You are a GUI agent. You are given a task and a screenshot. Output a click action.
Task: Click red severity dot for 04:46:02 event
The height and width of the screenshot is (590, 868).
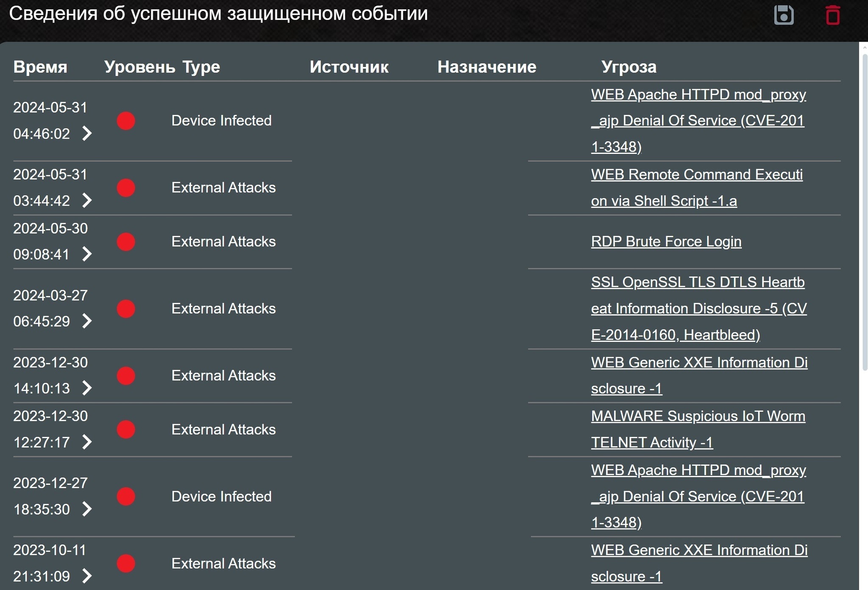(126, 121)
